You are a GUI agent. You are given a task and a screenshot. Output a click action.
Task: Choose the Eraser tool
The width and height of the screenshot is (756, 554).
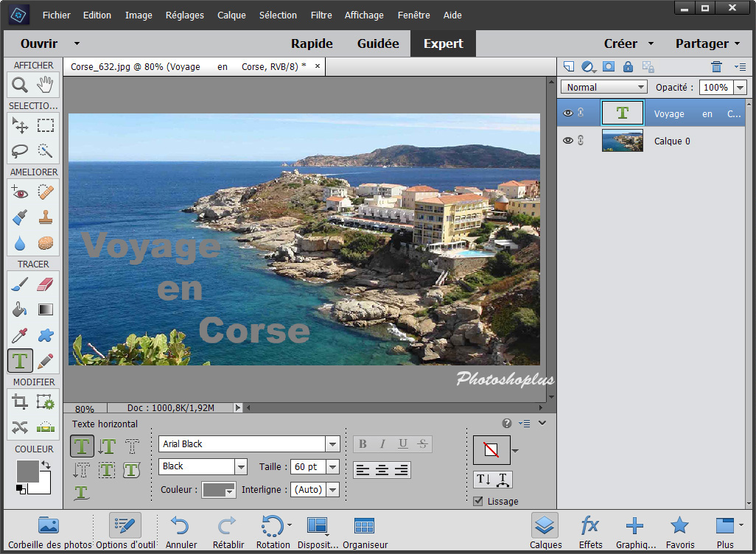tap(46, 284)
